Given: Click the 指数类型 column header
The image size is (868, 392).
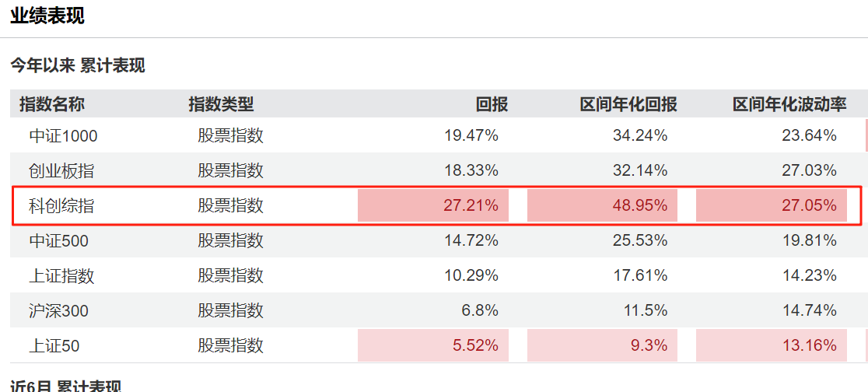Looking at the screenshot, I should coord(221,105).
